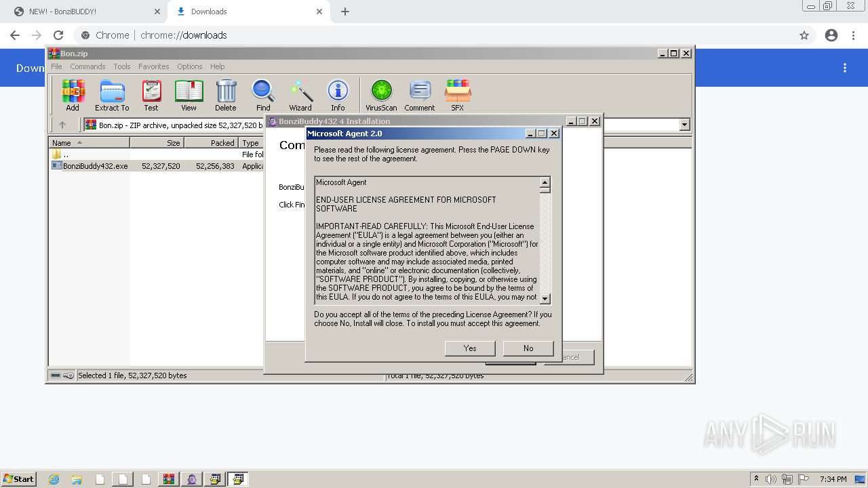Open the View toolbar icon

[189, 96]
